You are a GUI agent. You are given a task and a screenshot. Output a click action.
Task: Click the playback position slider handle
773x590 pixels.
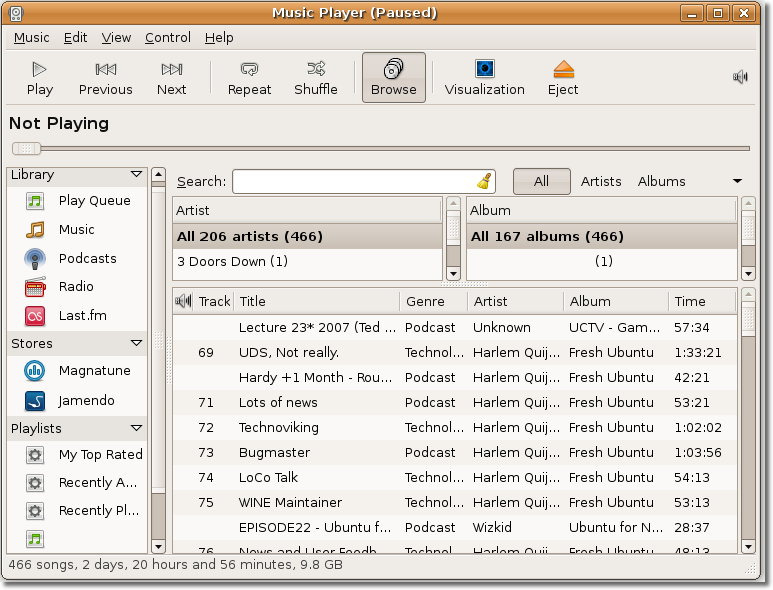click(26, 148)
